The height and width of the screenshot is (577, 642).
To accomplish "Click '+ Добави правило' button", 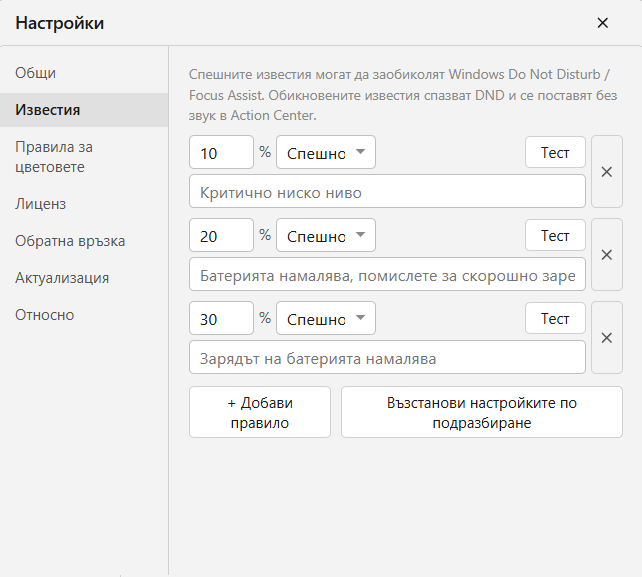I will click(260, 412).
